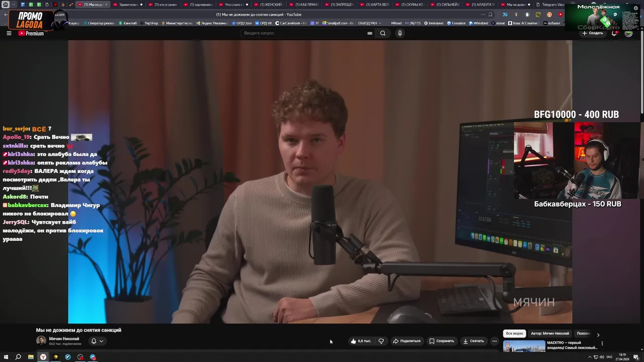The height and width of the screenshot is (362, 644).
Task: Expand the 'ОБХОД РКН' bookmark folder
Action: click(370, 23)
